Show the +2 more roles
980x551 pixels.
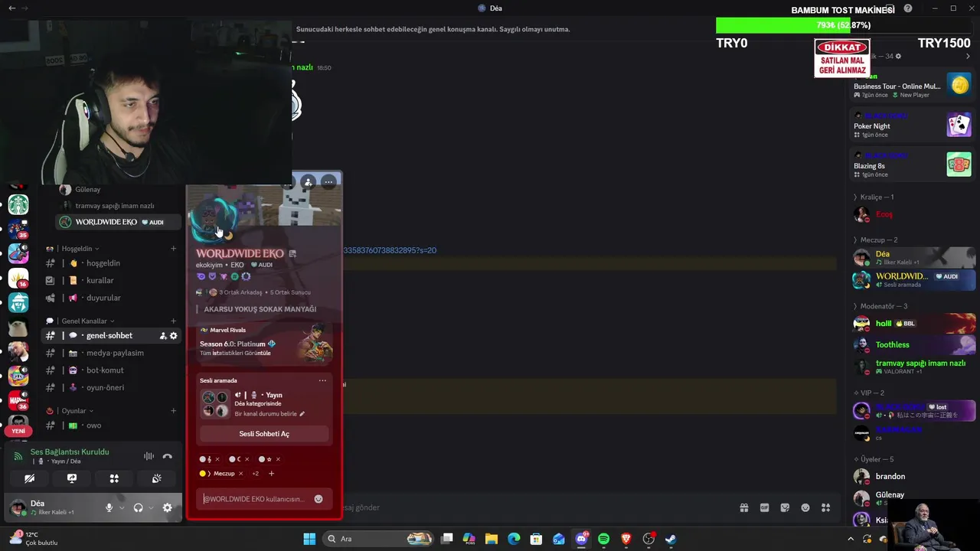click(256, 474)
